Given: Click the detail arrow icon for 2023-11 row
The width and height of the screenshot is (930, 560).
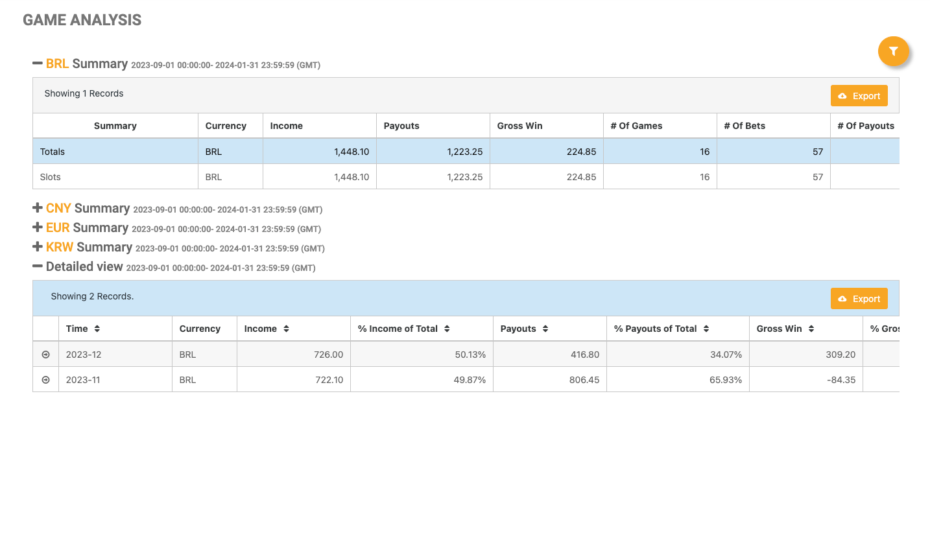Looking at the screenshot, I should pyautogui.click(x=45, y=380).
